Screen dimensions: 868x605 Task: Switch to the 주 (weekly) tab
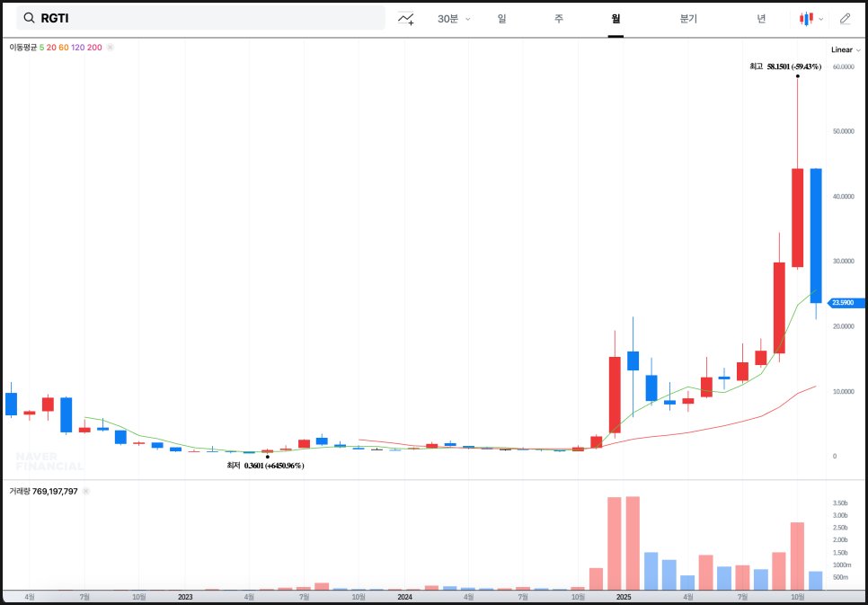(559, 18)
